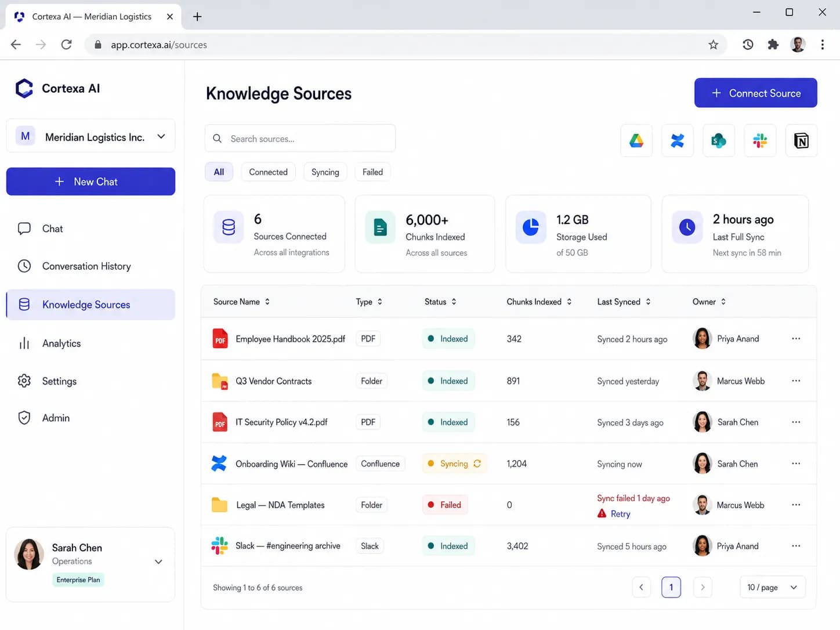The height and width of the screenshot is (630, 840).
Task: Open Conversation History in the sidebar
Action: [x=90, y=266]
